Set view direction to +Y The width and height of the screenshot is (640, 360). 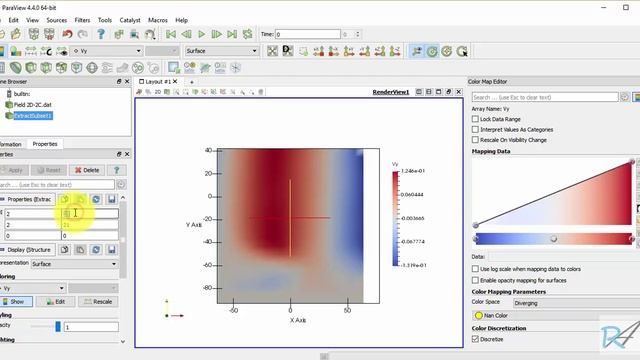point(349,51)
